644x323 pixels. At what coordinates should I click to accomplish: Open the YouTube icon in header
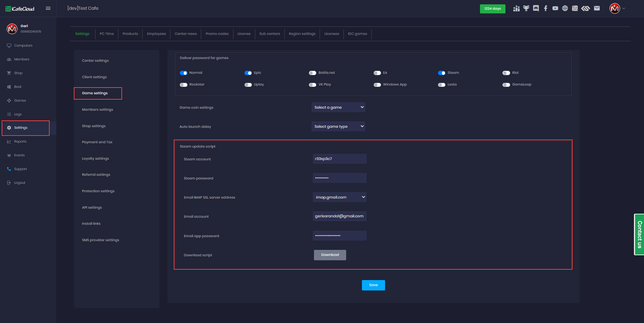[x=555, y=8]
